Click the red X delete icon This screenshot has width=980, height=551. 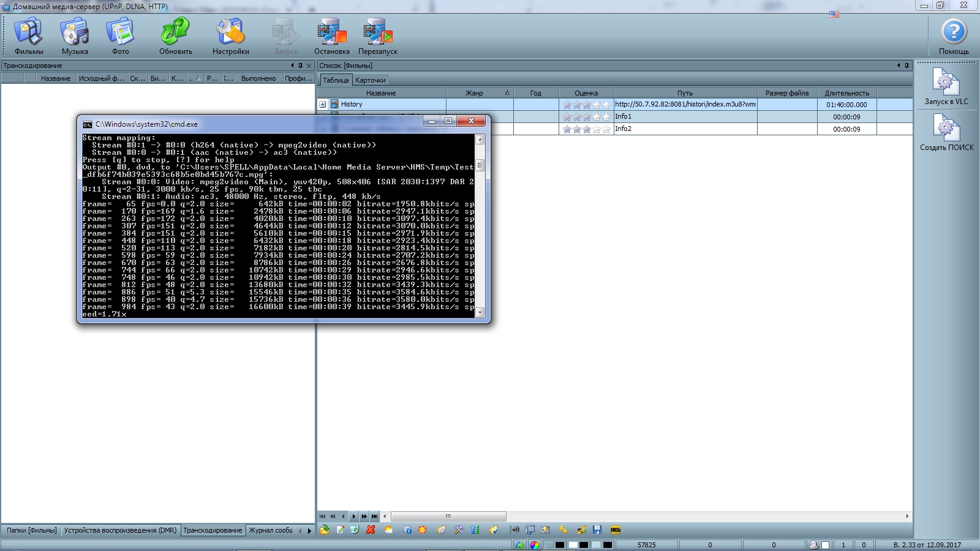pyautogui.click(x=371, y=530)
